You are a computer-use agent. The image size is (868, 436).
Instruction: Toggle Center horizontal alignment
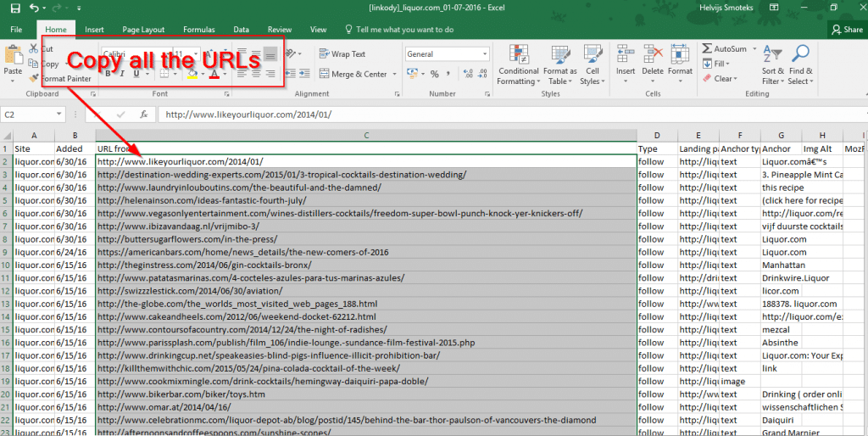pos(256,74)
